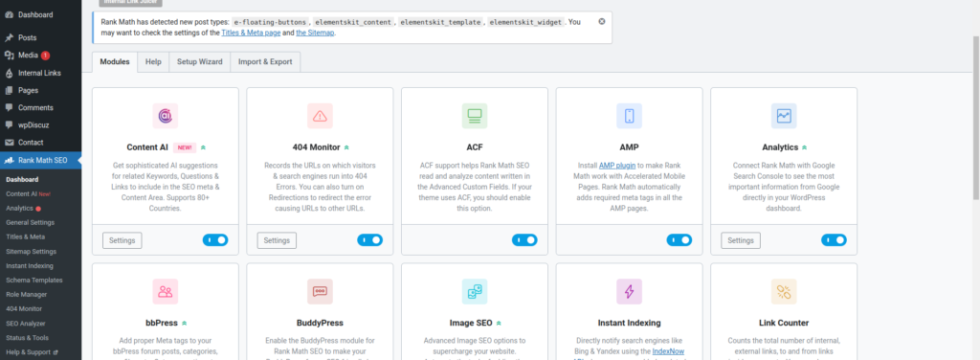Viewport: 980px width, 360px height.
Task: Click the Comments bubble icon in the sidebar
Action: coord(9,107)
